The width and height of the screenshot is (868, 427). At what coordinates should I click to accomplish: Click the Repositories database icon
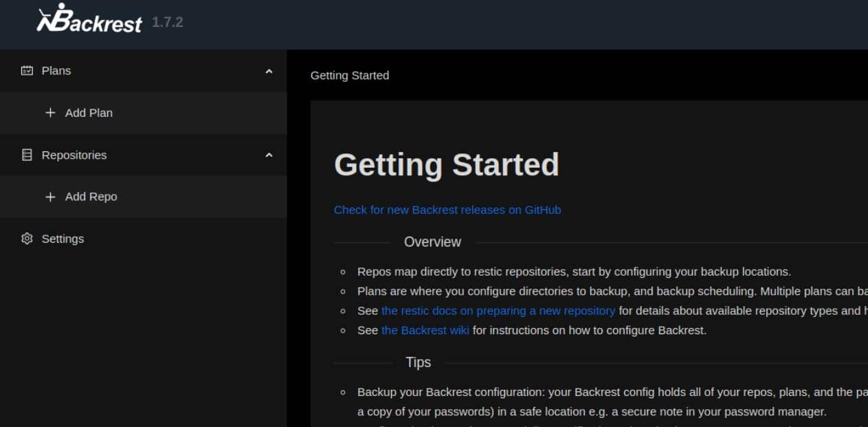coord(27,155)
